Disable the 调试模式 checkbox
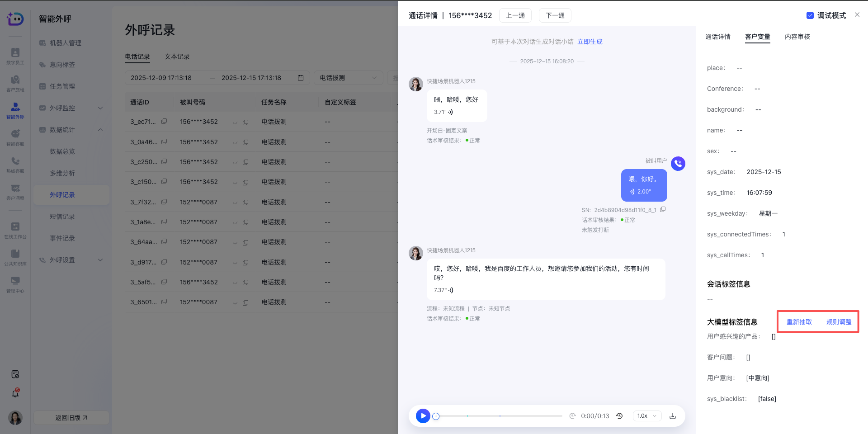Viewport: 868px width, 434px height. (810, 15)
